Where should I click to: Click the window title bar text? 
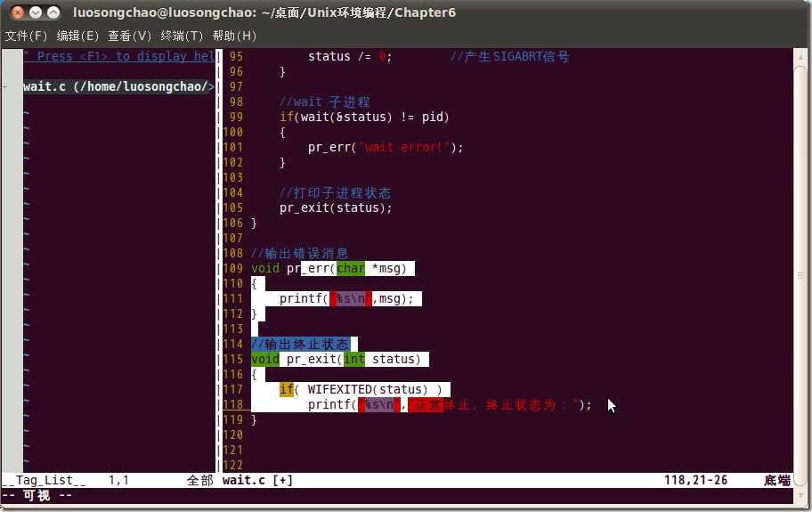[x=264, y=12]
